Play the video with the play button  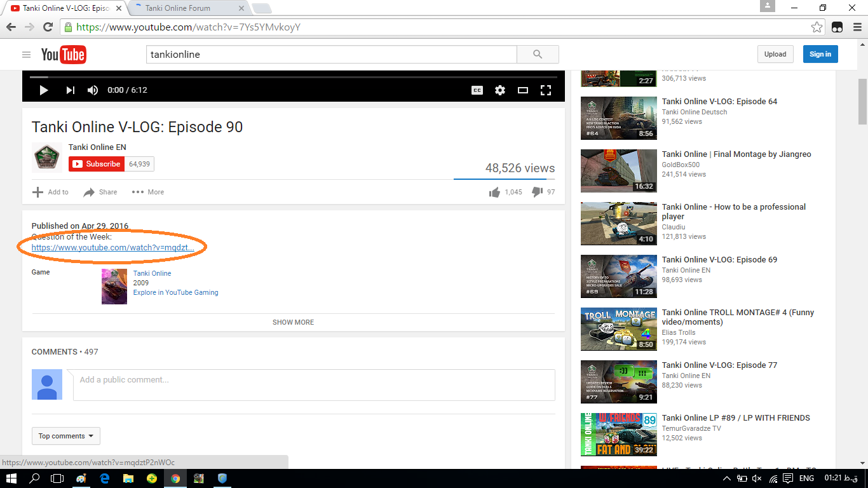(x=44, y=90)
